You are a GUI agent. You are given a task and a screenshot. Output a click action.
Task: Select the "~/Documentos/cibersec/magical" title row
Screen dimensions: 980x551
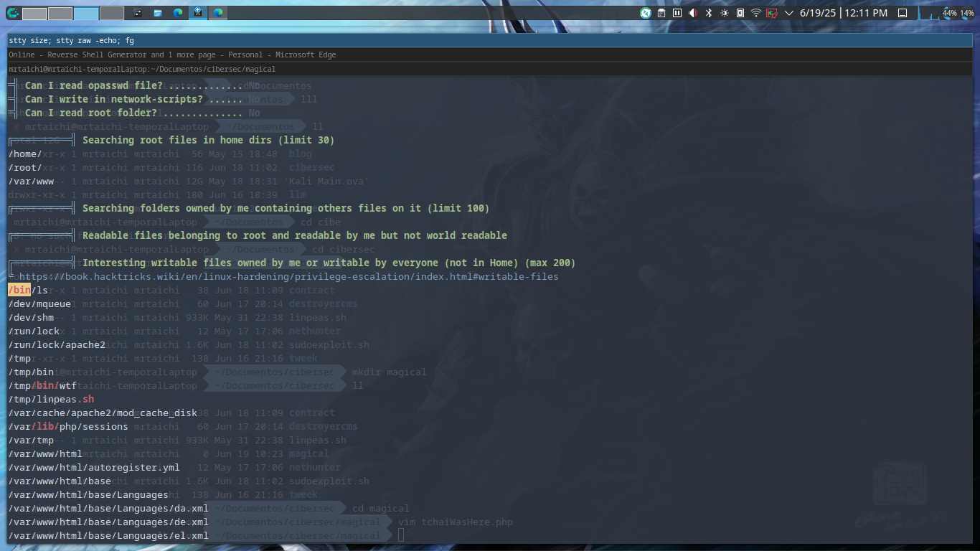coord(490,69)
